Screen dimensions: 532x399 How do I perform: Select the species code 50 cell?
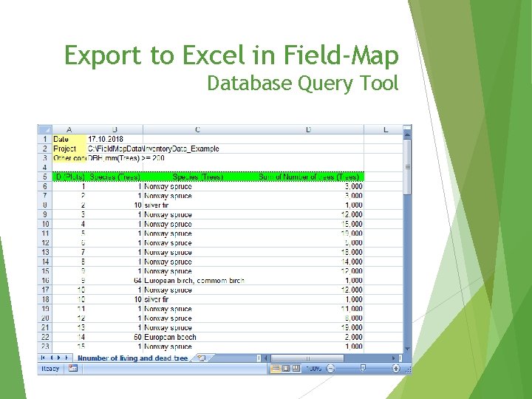pyautogui.click(x=115, y=337)
